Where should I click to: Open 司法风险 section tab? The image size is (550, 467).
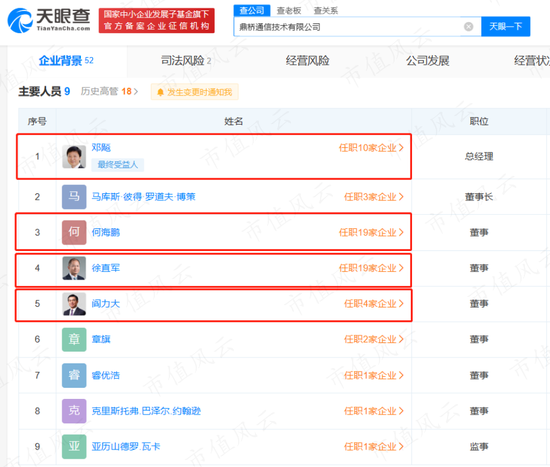(186, 61)
